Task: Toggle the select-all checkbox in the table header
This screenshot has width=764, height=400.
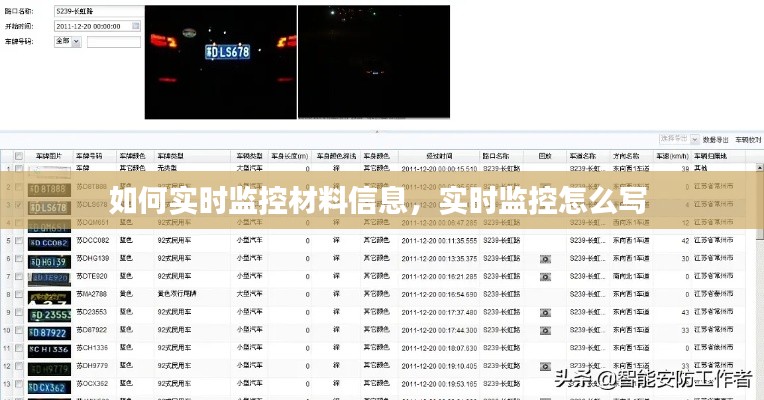Action: point(18,156)
